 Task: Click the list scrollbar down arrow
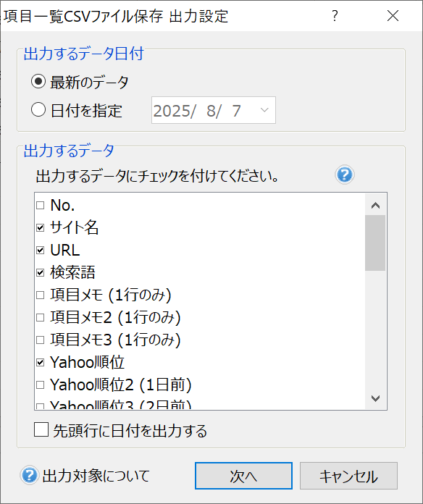coord(375,398)
